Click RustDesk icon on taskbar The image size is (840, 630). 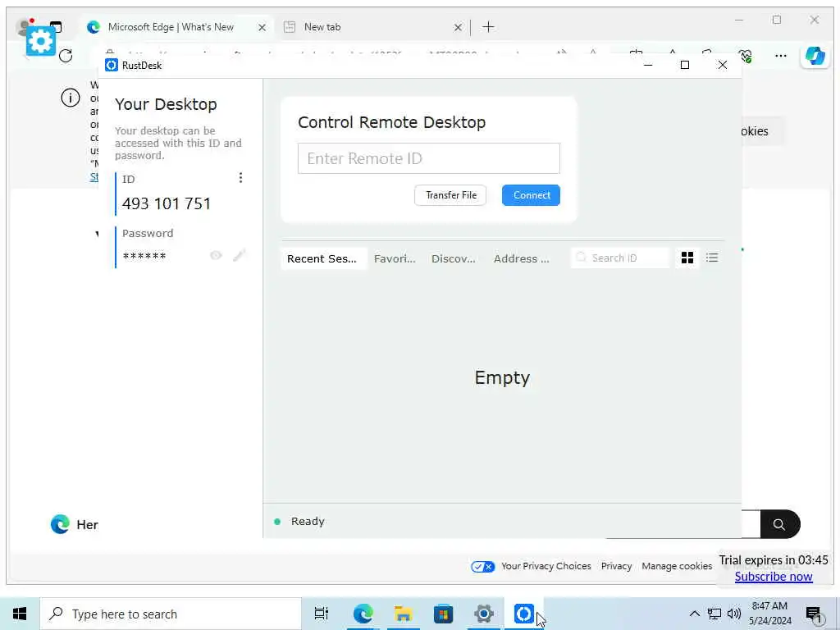[x=523, y=614]
